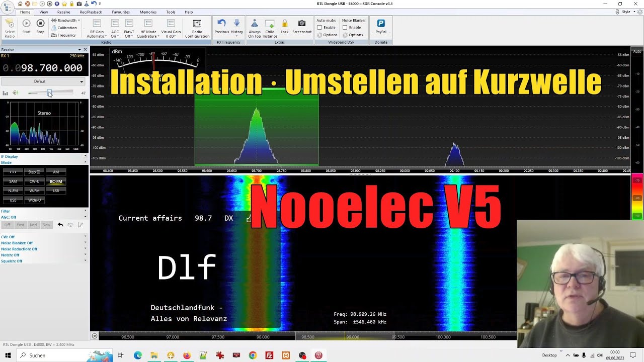644x362 pixels.
Task: Open the Tools tab
Action: click(171, 12)
